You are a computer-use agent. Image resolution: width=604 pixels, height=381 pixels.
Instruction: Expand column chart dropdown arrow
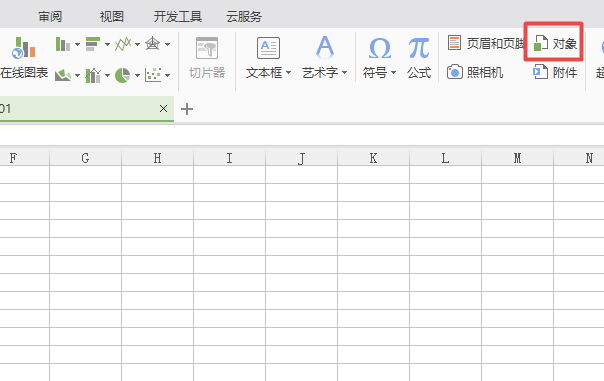pos(77,45)
